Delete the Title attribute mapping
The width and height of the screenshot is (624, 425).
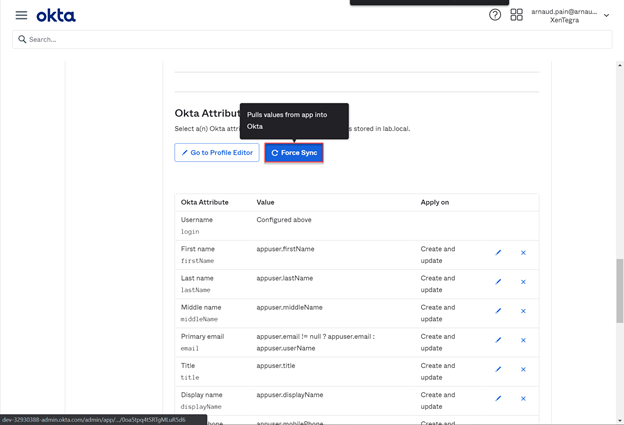point(523,369)
